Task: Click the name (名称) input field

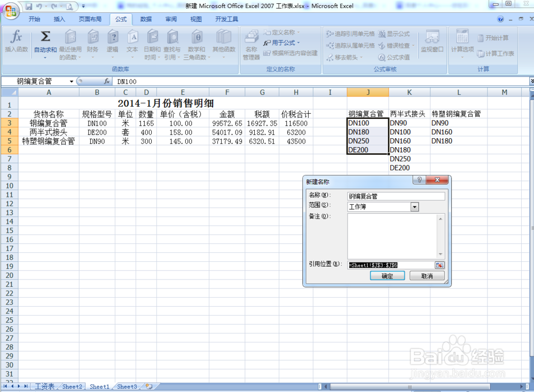Action: (x=396, y=196)
